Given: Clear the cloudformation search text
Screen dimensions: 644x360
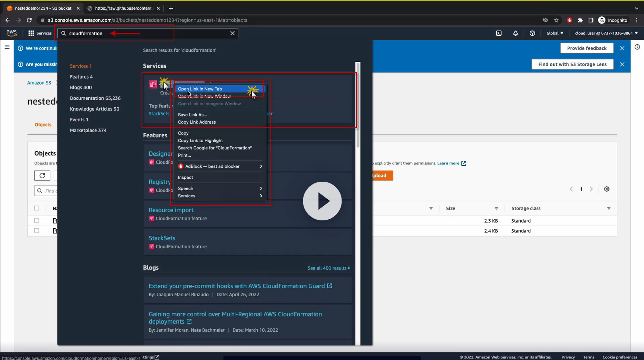Looking at the screenshot, I should click(232, 33).
